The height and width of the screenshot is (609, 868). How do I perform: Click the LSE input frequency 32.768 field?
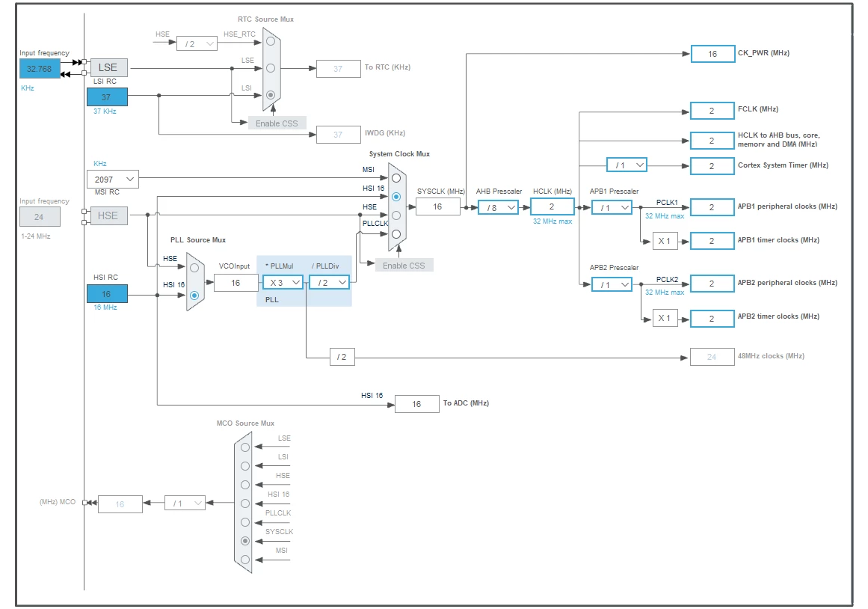pyautogui.click(x=40, y=69)
